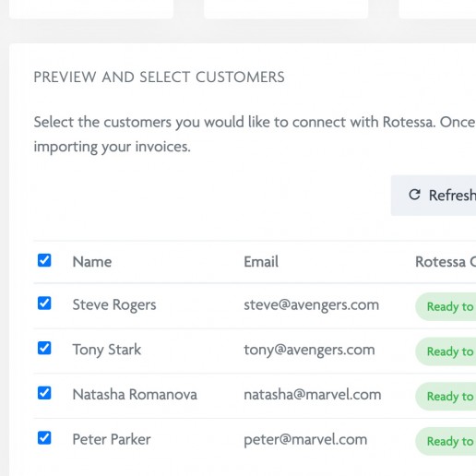Click the Rotessa column header
Viewport: 476px width, 476px height.
point(446,262)
